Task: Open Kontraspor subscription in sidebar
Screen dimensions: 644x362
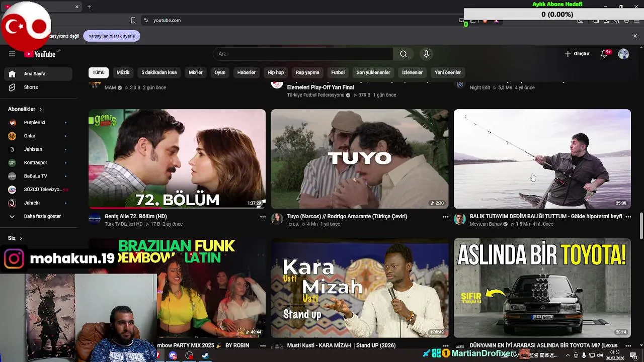Action: point(38,162)
